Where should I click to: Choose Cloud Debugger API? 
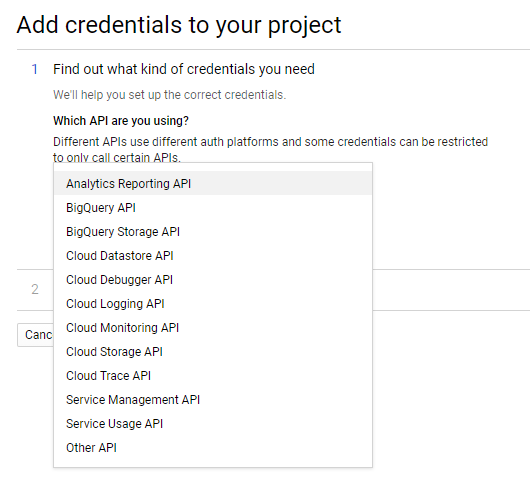[x=213, y=280]
